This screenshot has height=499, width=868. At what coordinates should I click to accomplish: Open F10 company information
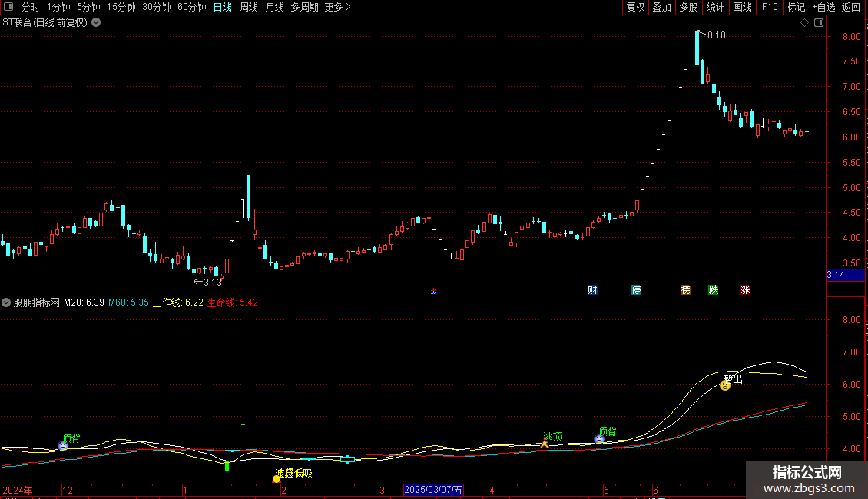tap(770, 7)
